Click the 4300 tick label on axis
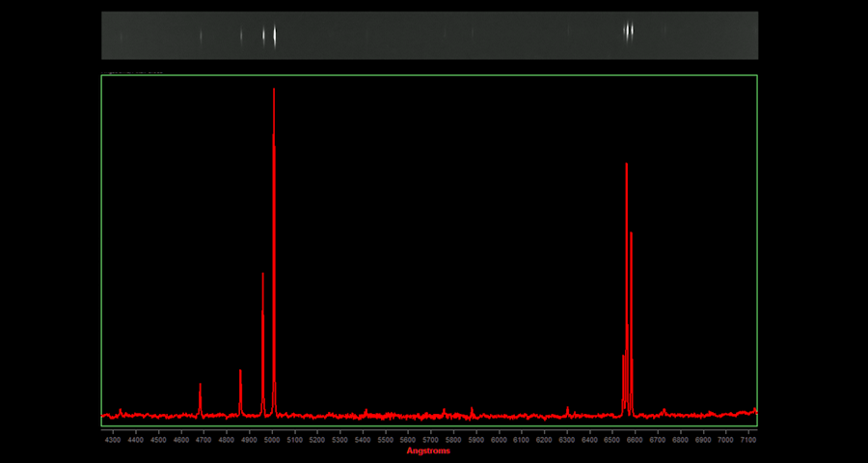The width and height of the screenshot is (868, 463). coord(113,439)
